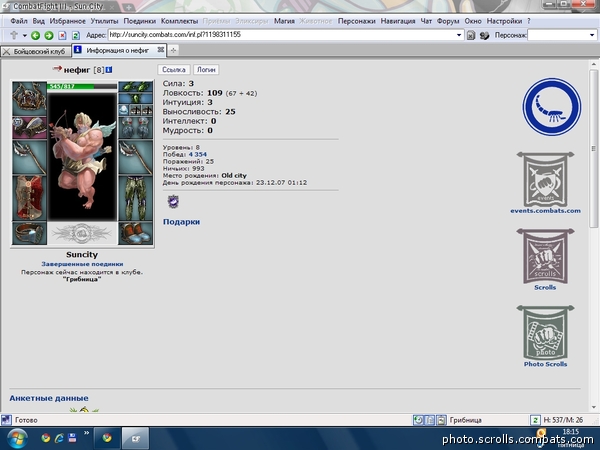
Task: Open the Настройки menu
Action: click(x=504, y=21)
